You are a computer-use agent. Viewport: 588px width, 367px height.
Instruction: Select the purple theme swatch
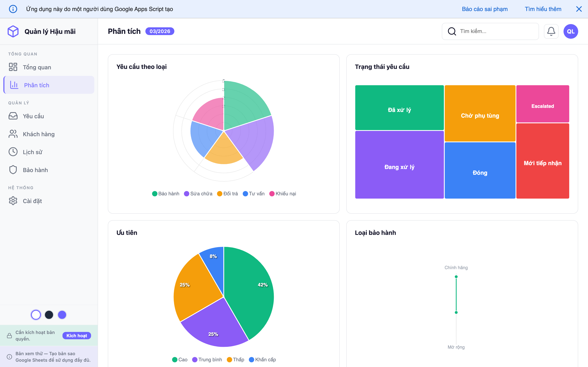pos(62,315)
